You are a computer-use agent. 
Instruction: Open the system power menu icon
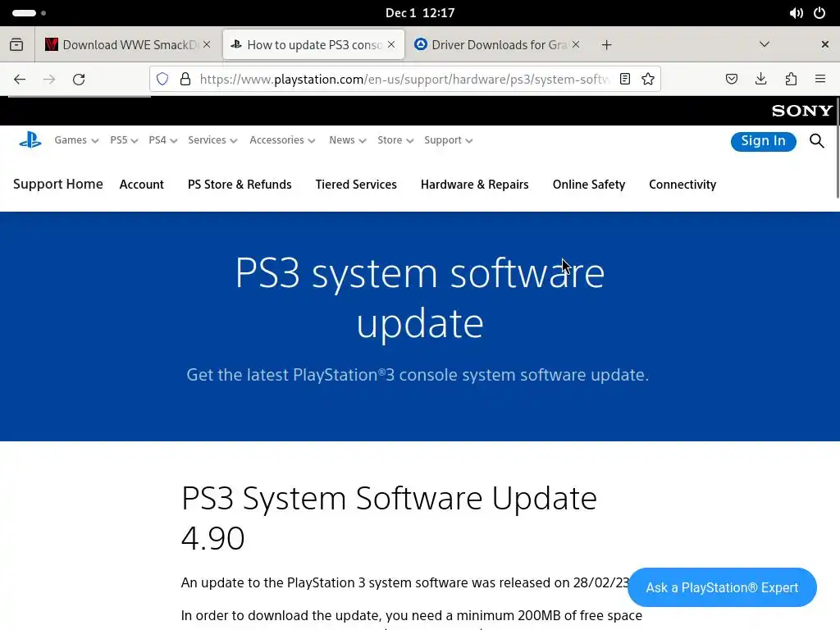pyautogui.click(x=819, y=13)
